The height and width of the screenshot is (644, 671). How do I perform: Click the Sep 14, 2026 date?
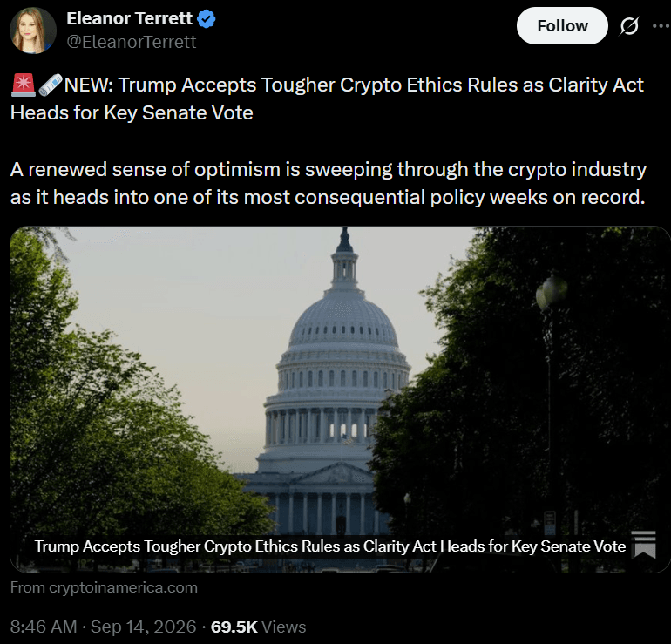click(144, 627)
